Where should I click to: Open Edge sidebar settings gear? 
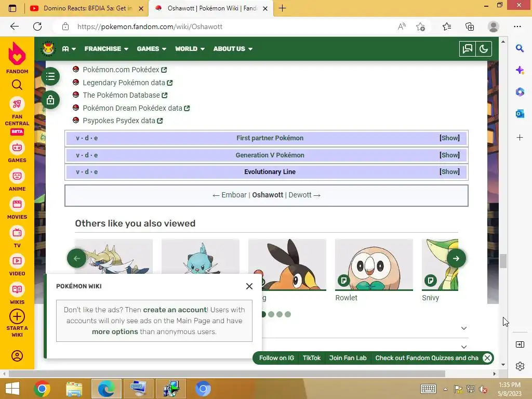(520, 366)
